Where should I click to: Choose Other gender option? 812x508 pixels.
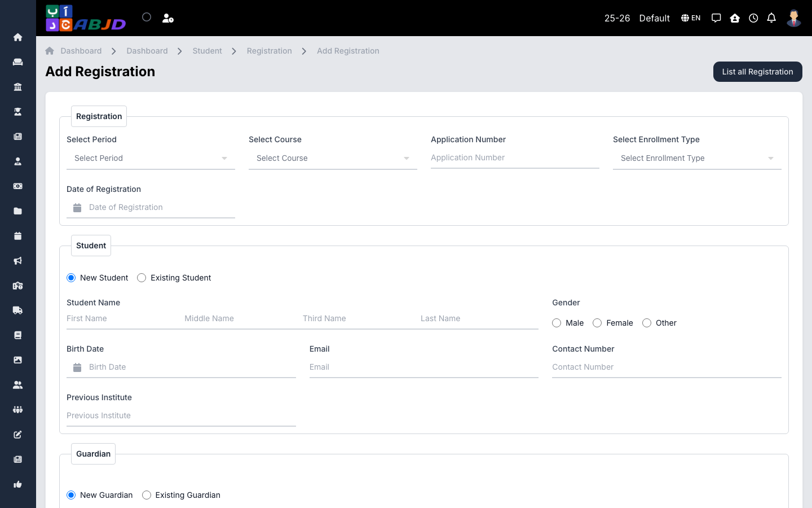(x=647, y=323)
